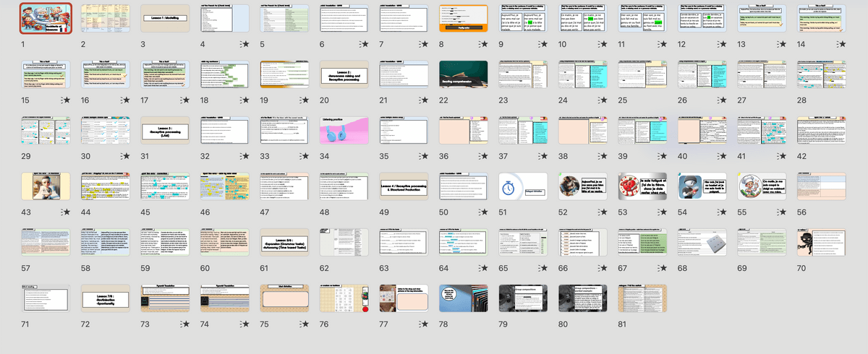868x354 pixels.
Task: Open the Lesson 2 Awareness raising slide 20
Action: coord(344,74)
